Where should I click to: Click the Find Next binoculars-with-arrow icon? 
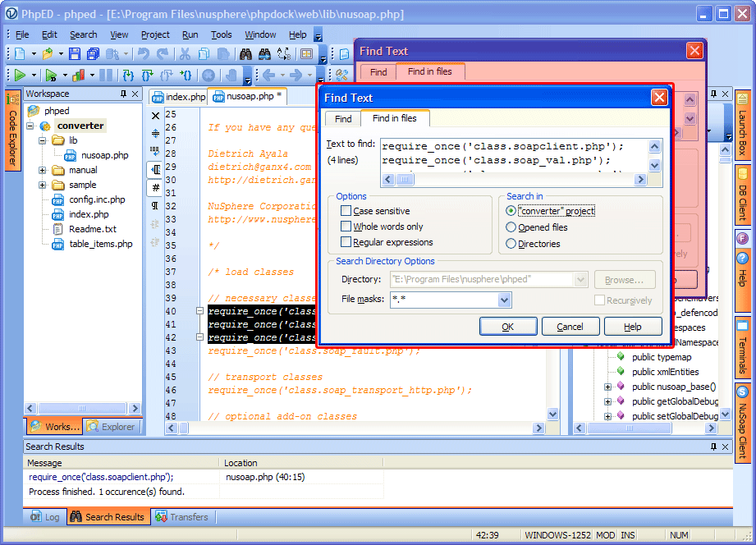(x=264, y=53)
